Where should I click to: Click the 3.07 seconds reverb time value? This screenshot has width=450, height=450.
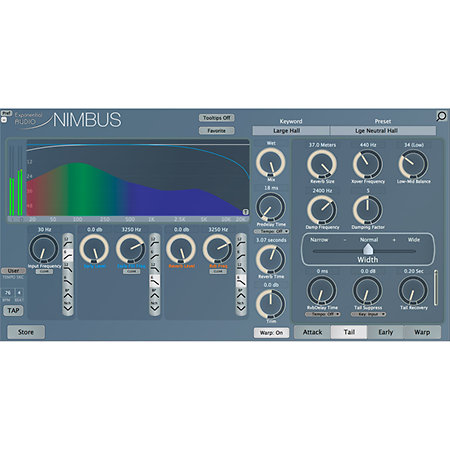pos(271,240)
